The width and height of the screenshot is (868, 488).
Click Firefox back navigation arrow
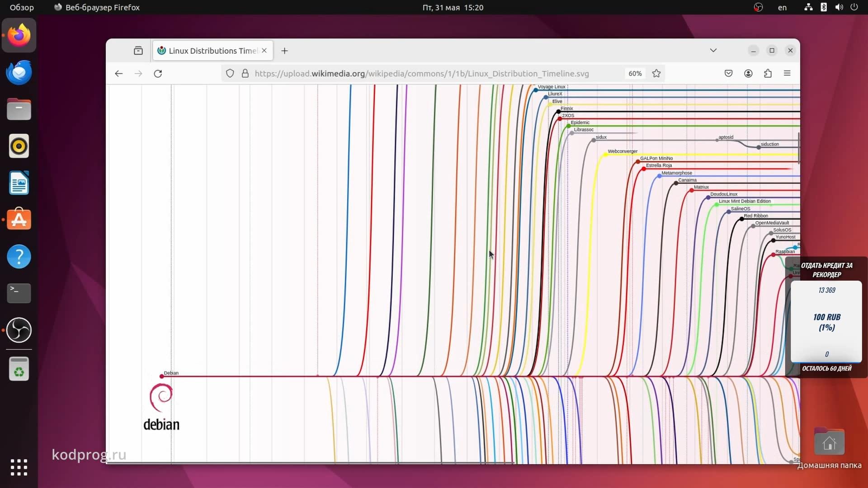(x=118, y=74)
